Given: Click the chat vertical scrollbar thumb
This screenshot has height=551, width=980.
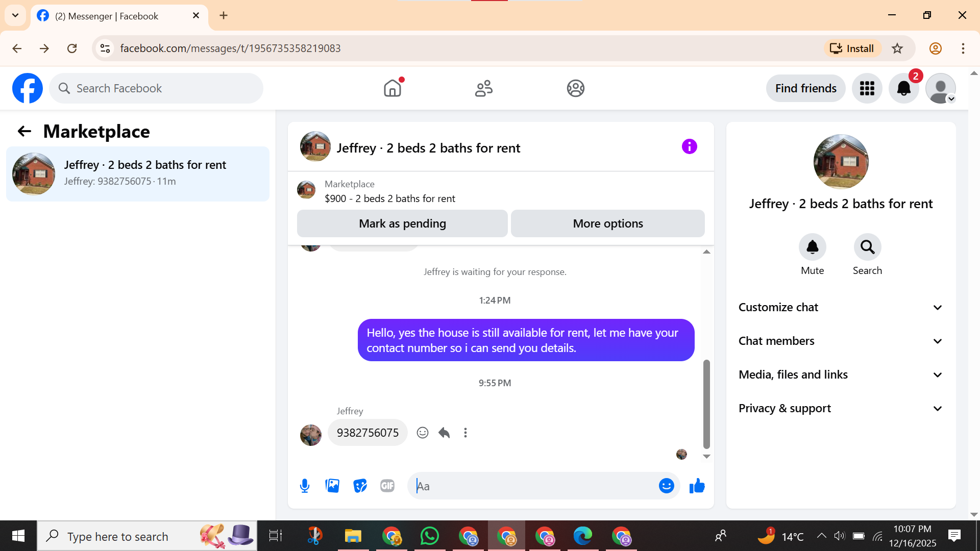Looking at the screenshot, I should pyautogui.click(x=706, y=404).
